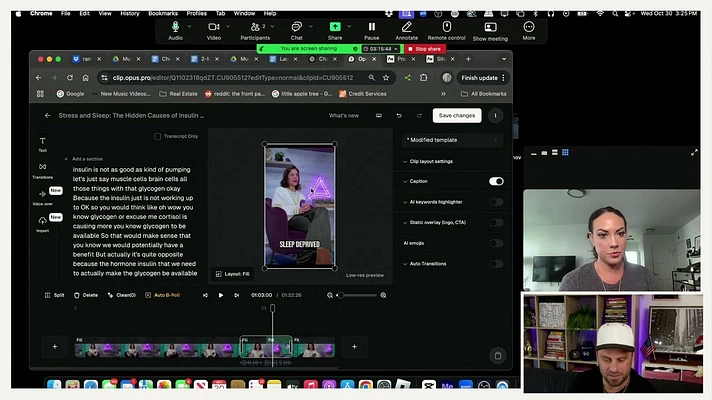Viewport: 712px width, 400px height.
Task: Expand Auto Transitions section chevron
Action: (x=405, y=264)
